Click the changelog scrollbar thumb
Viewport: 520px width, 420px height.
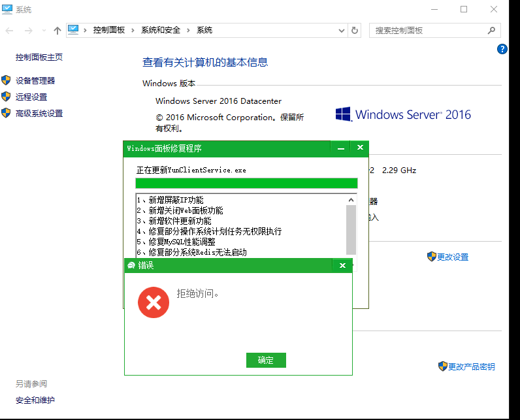(351, 229)
